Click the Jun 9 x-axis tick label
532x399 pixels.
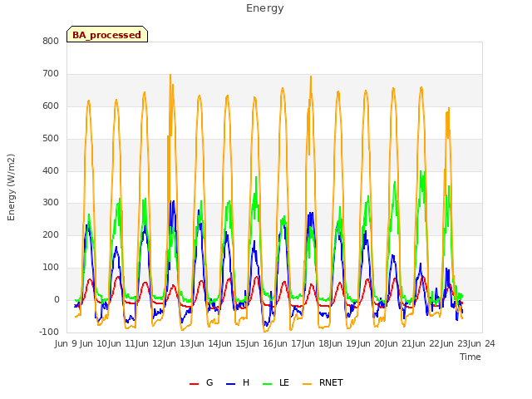point(66,343)
